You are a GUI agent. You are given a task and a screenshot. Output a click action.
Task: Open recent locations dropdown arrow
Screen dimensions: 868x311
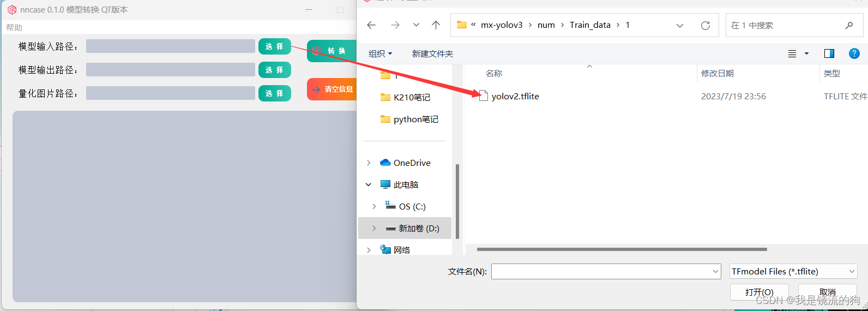416,25
